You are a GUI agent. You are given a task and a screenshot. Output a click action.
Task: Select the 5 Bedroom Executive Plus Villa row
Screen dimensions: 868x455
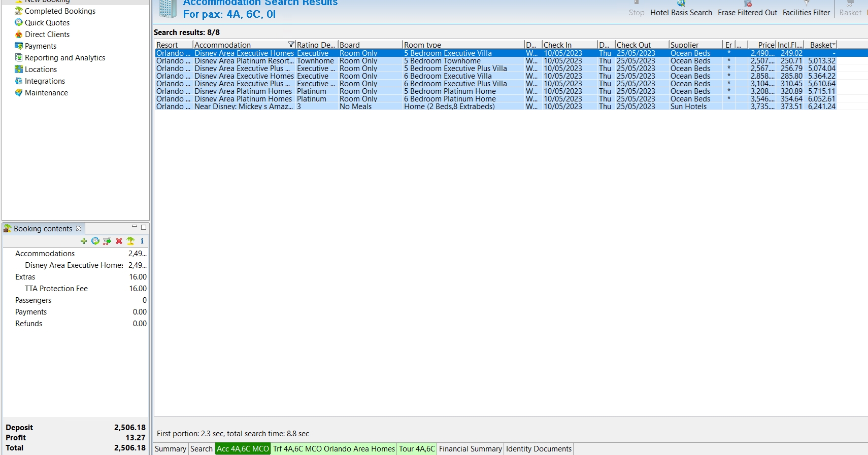point(495,68)
